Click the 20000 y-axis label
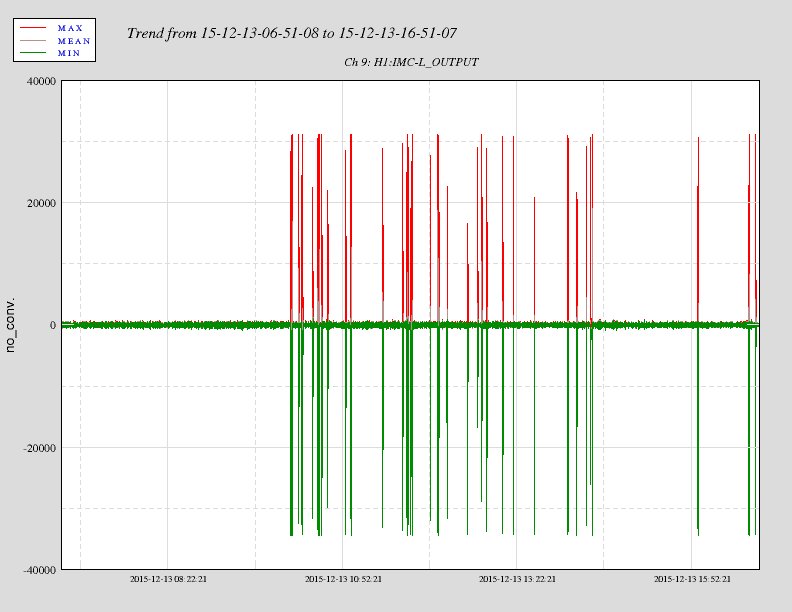792x612 pixels. pos(41,203)
